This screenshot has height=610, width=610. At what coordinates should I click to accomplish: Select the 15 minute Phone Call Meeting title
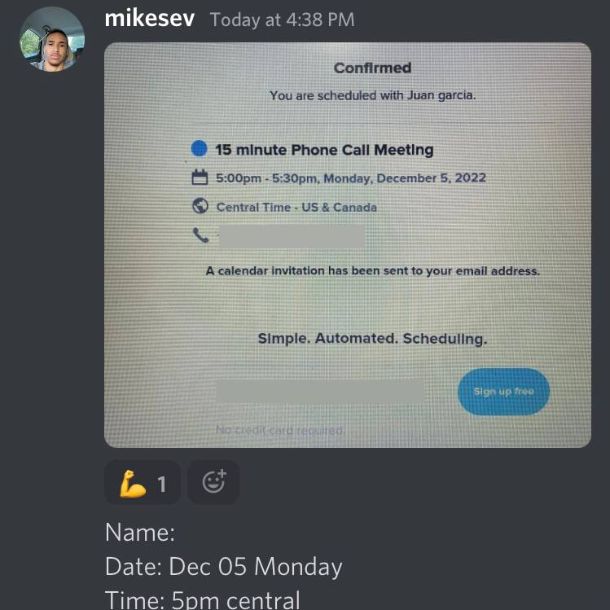(324, 150)
